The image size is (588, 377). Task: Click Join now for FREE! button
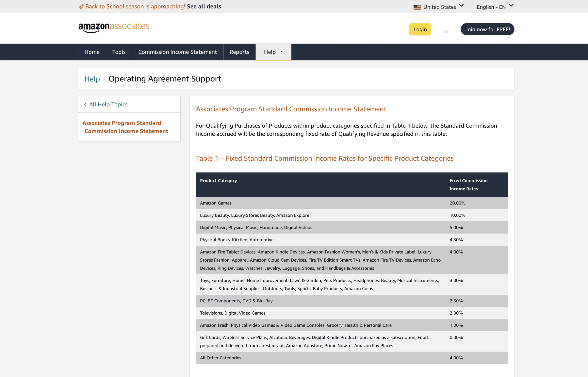pyautogui.click(x=487, y=29)
